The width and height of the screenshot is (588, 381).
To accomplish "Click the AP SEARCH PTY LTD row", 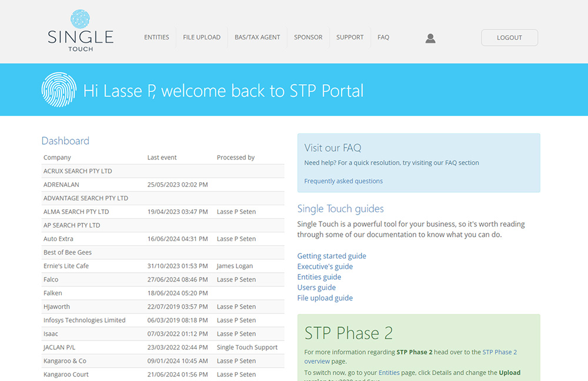I will 163,225.
